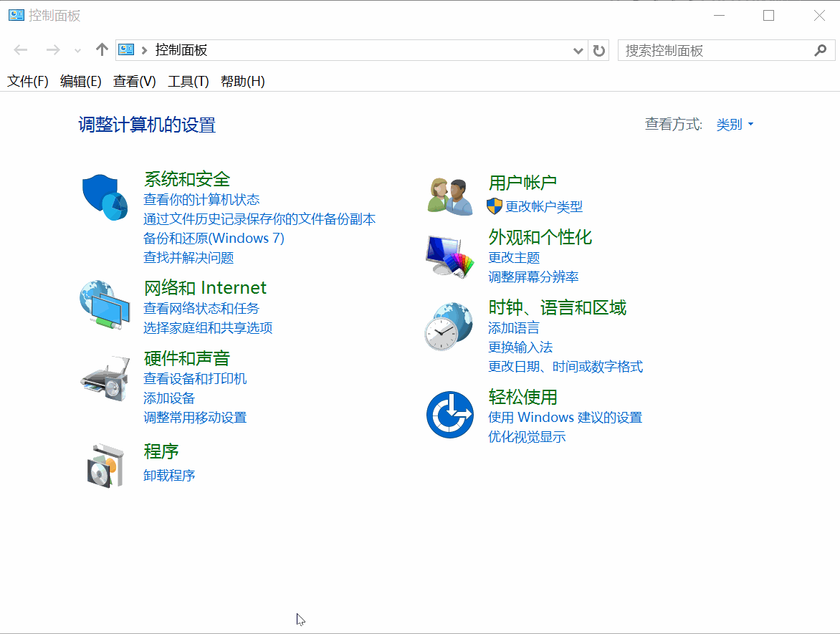
Task: Open the 工具(T) menu
Action: point(189,81)
